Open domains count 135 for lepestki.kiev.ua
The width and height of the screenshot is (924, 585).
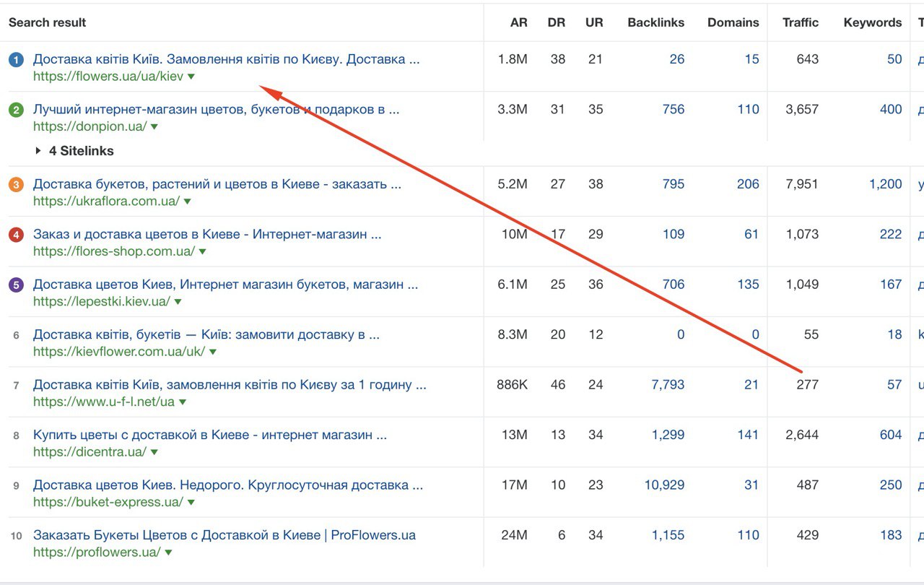click(748, 285)
